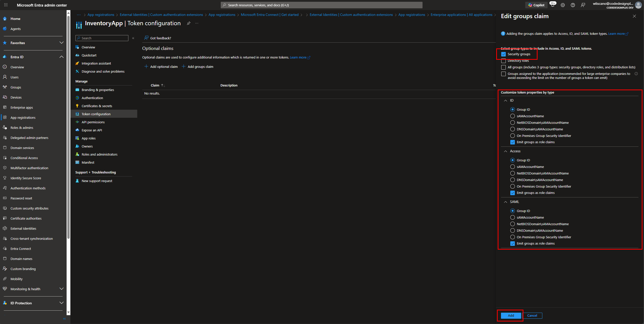Screen dimensions: 644x324
Task: Click the Enterprise apps icon
Action: click(5, 107)
